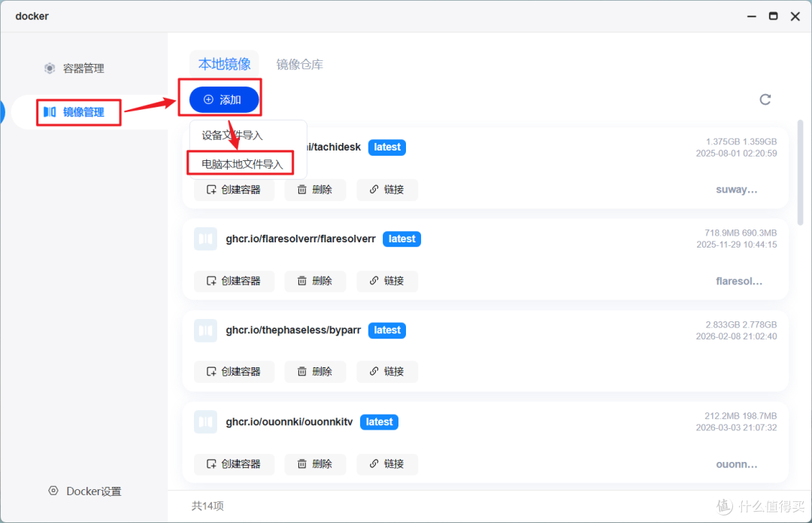812x523 pixels.
Task: Click the 容器管理 cube icon
Action: [50, 68]
